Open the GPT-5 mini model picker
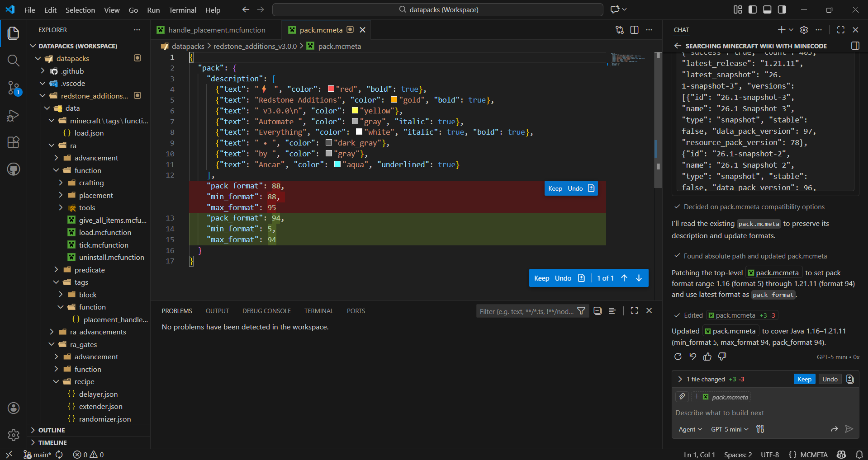Screen dimensions: 868x460 click(730, 429)
